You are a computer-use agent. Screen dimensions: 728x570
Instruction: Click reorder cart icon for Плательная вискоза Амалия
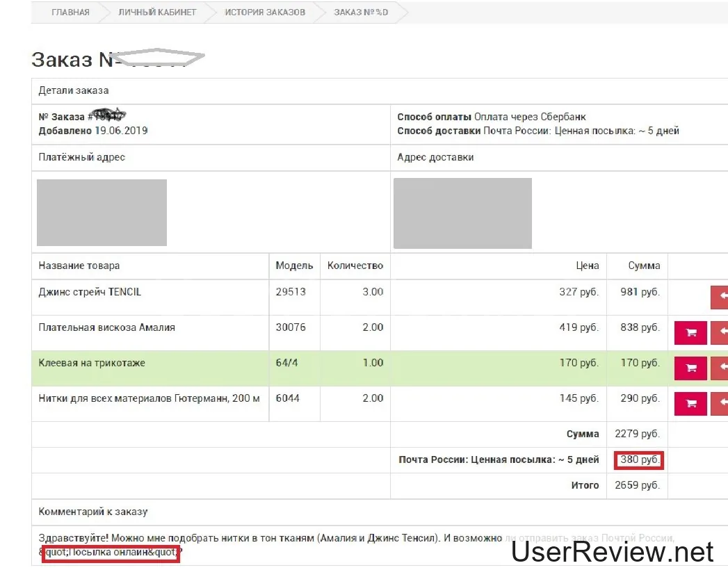(690, 332)
